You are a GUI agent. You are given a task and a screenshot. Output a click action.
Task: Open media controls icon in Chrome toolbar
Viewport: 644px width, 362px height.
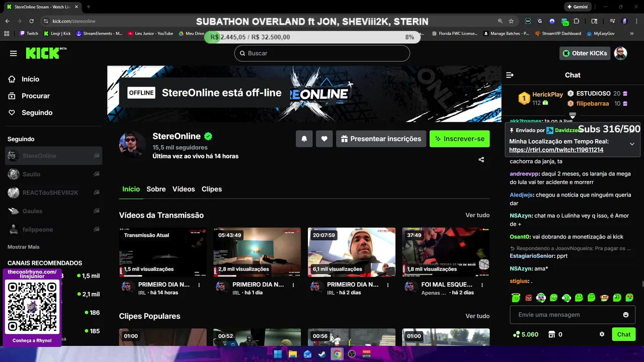tap(612, 21)
